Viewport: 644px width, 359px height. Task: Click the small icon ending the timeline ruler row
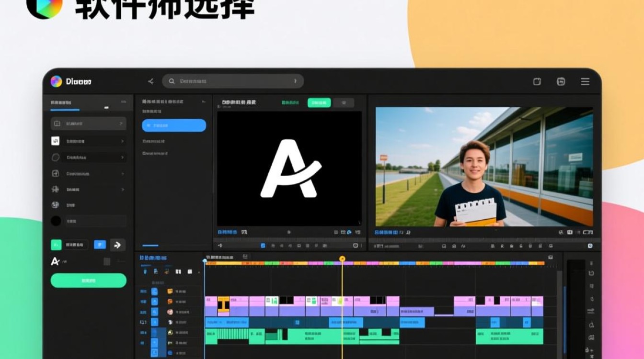[x=551, y=258]
